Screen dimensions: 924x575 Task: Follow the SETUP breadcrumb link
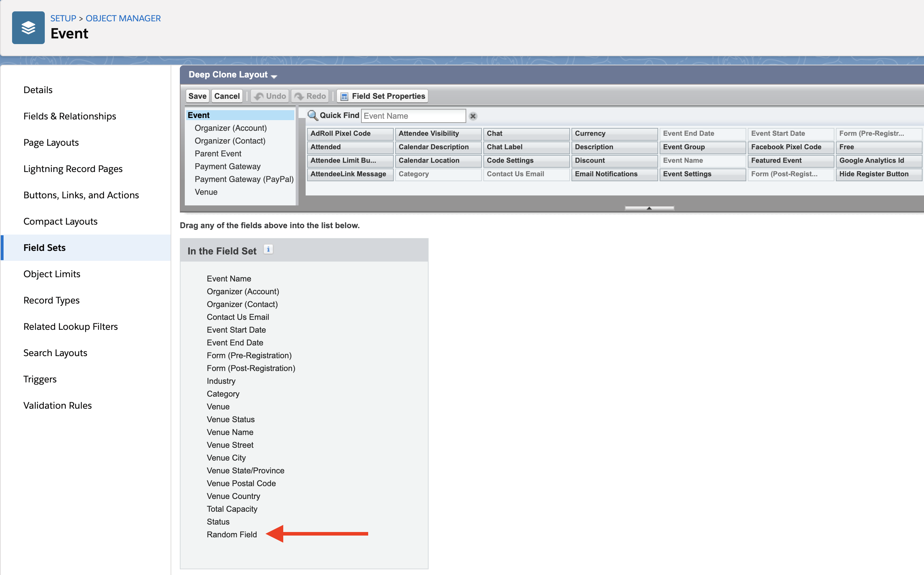(x=63, y=18)
